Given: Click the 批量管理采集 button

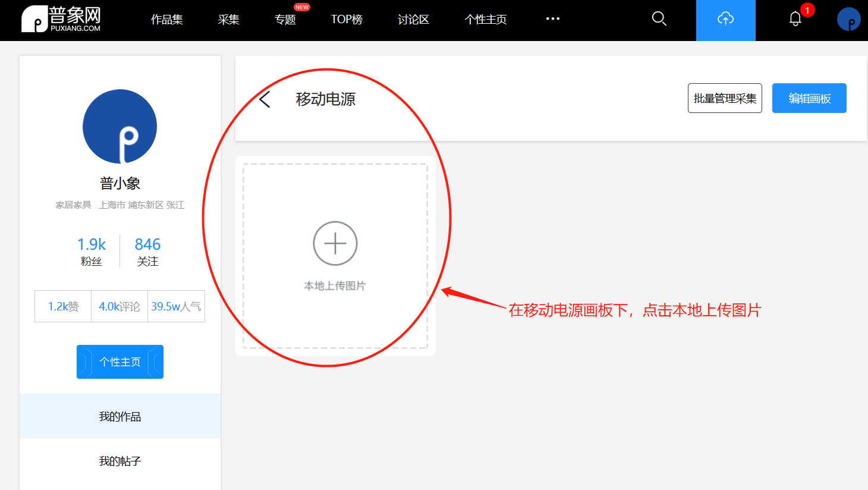Looking at the screenshot, I should tap(725, 98).
